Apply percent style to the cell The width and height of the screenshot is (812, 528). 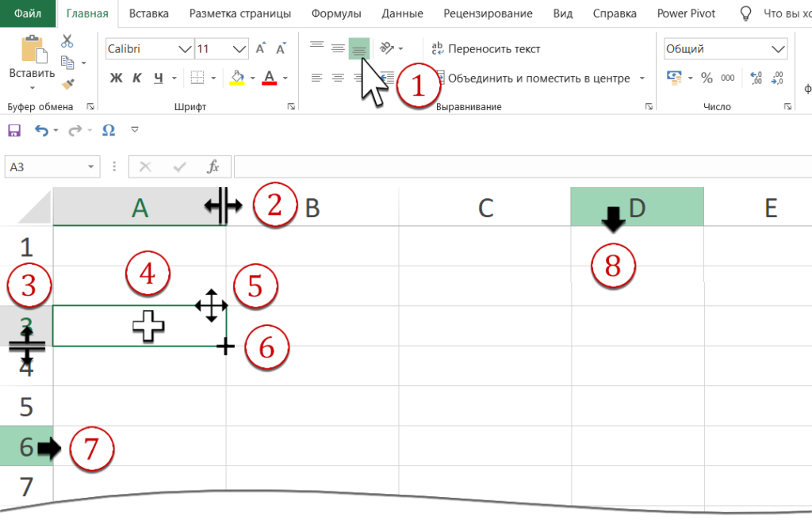[x=707, y=78]
